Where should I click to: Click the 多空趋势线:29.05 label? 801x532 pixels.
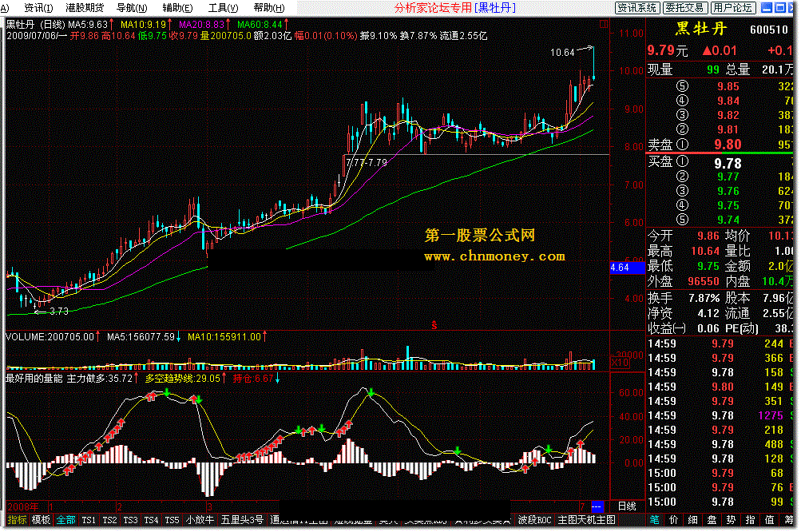[x=182, y=379]
